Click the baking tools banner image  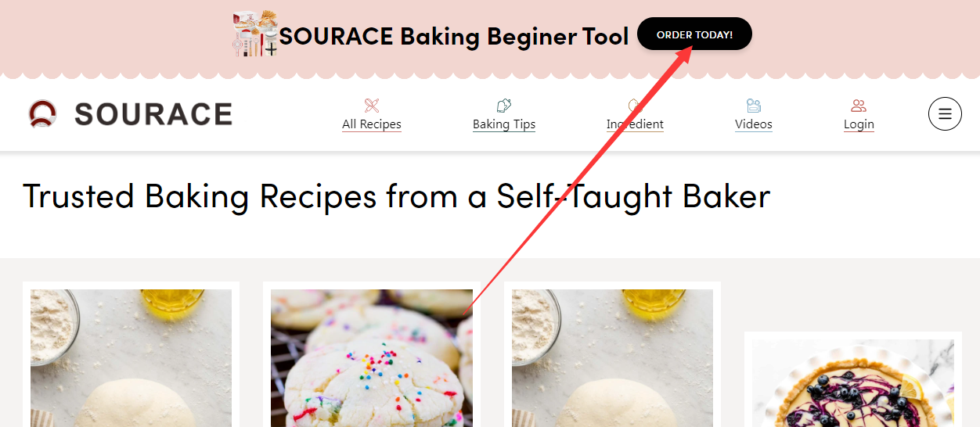[x=255, y=34]
